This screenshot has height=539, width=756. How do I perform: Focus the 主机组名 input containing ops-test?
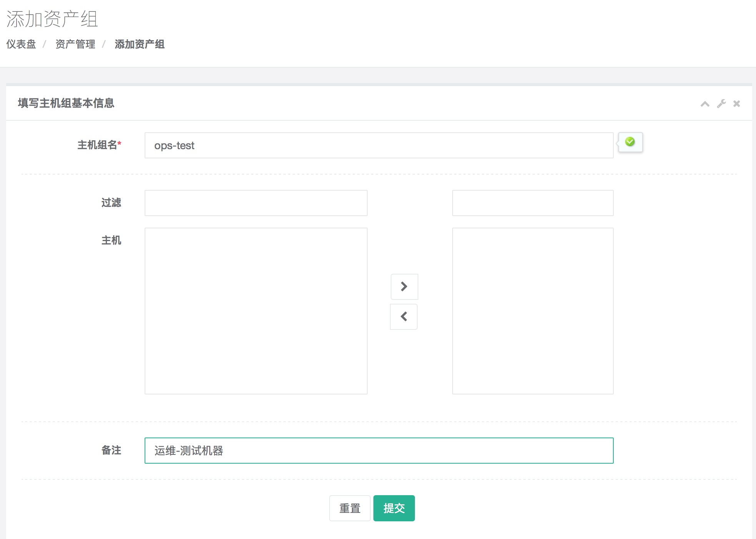(x=379, y=145)
